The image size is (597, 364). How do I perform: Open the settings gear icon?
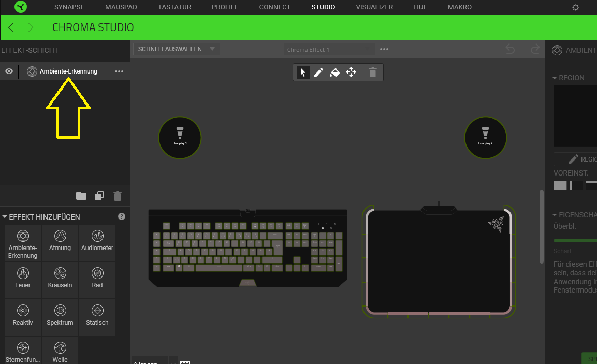[x=576, y=7]
